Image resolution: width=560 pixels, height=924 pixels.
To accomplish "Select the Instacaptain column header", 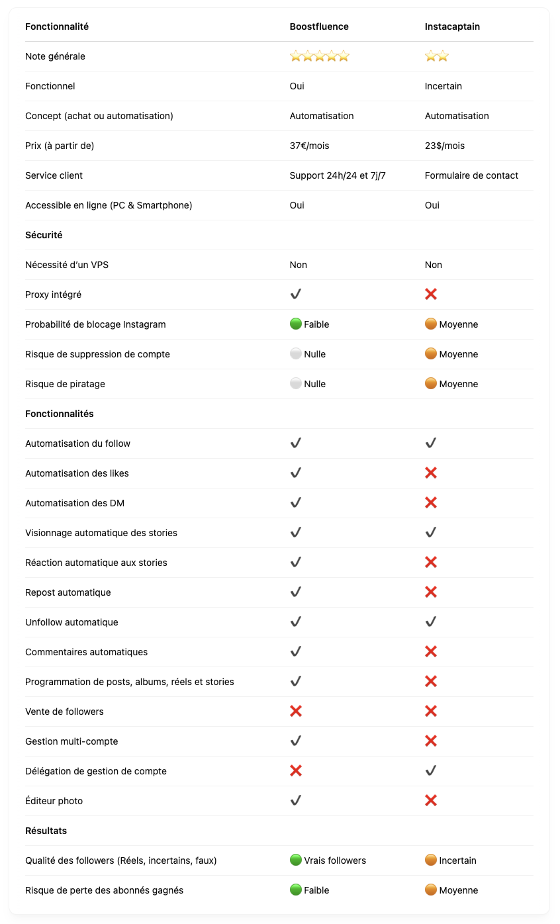I will click(453, 26).
